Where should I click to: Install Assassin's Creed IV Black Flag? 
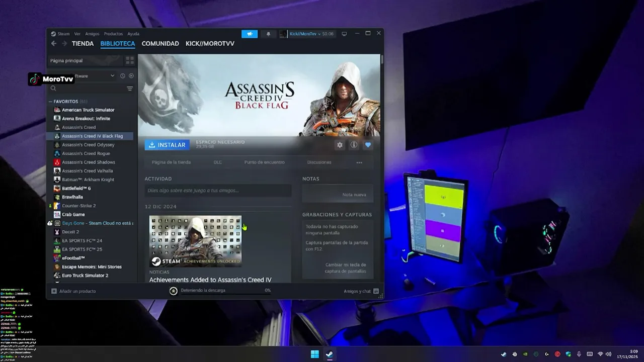(167, 145)
